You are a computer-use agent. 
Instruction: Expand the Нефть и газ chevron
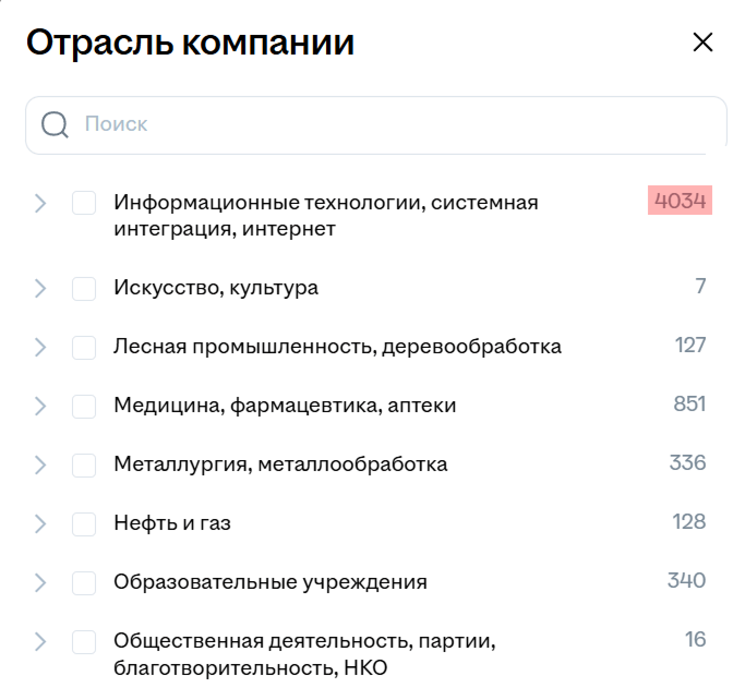point(40,524)
